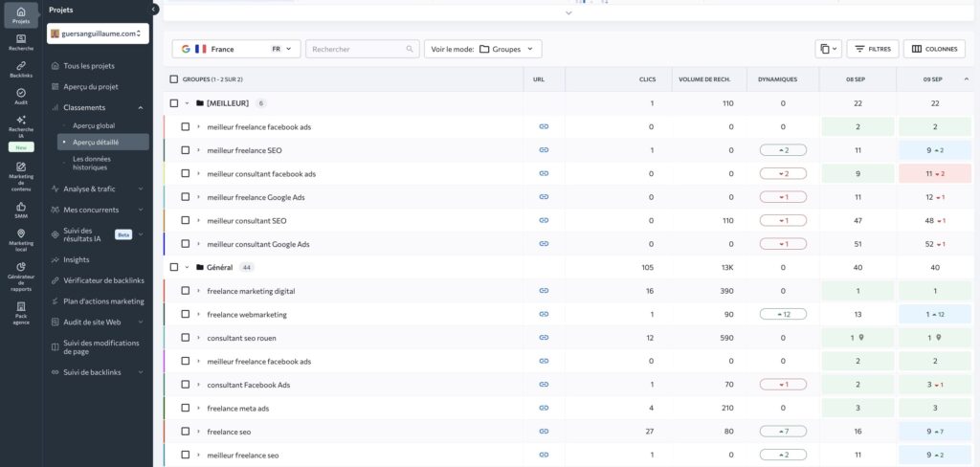The image size is (980, 467).
Task: Open Marketing de contenu rail icon
Action: point(21,177)
